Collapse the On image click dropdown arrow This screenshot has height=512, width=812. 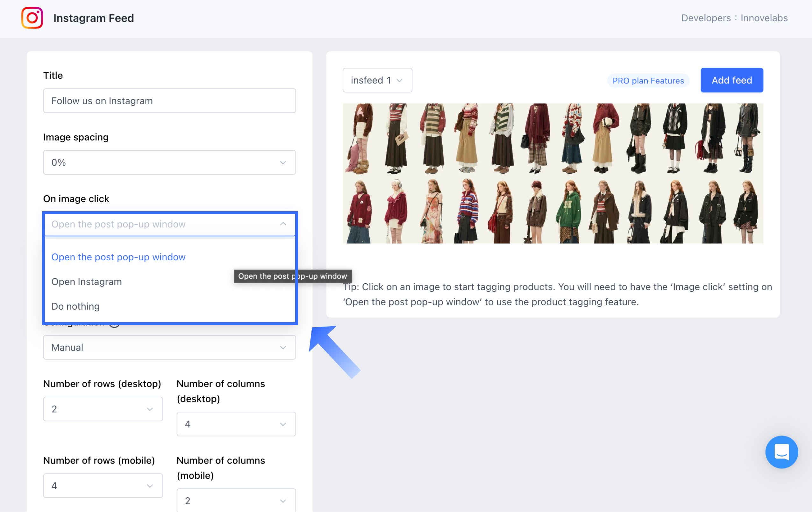(283, 224)
